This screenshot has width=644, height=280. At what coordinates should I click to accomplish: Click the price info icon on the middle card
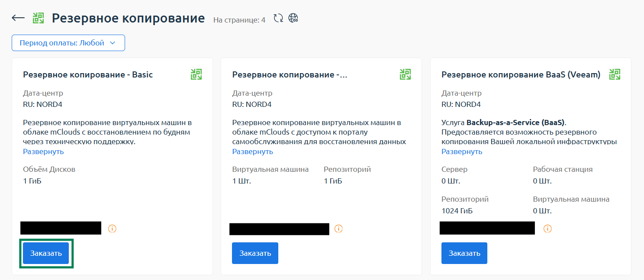tap(338, 229)
